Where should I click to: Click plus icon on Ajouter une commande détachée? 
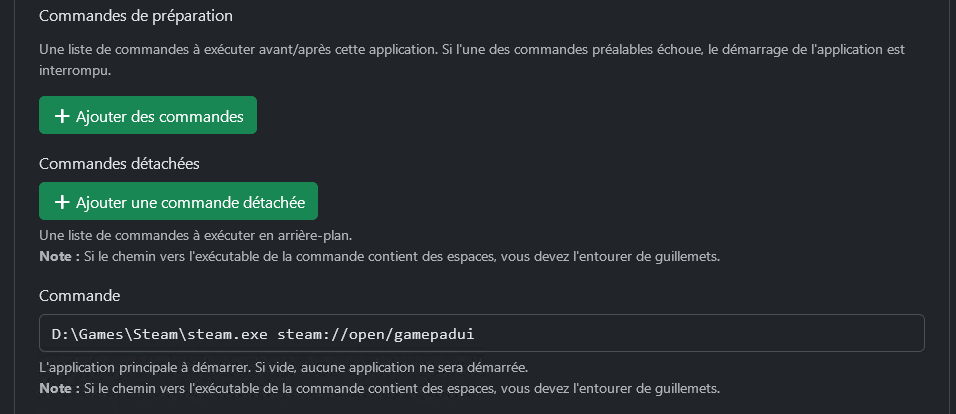tap(61, 202)
